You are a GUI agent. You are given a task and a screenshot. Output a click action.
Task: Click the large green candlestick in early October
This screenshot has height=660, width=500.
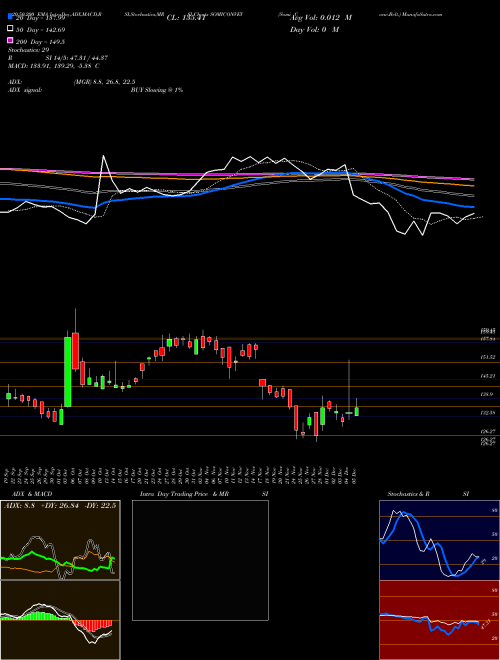pos(67,372)
